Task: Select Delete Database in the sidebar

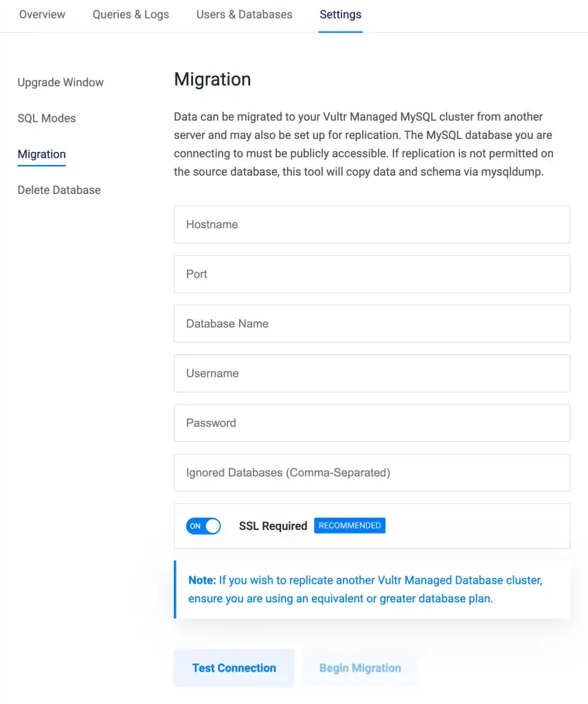Action: coord(58,190)
